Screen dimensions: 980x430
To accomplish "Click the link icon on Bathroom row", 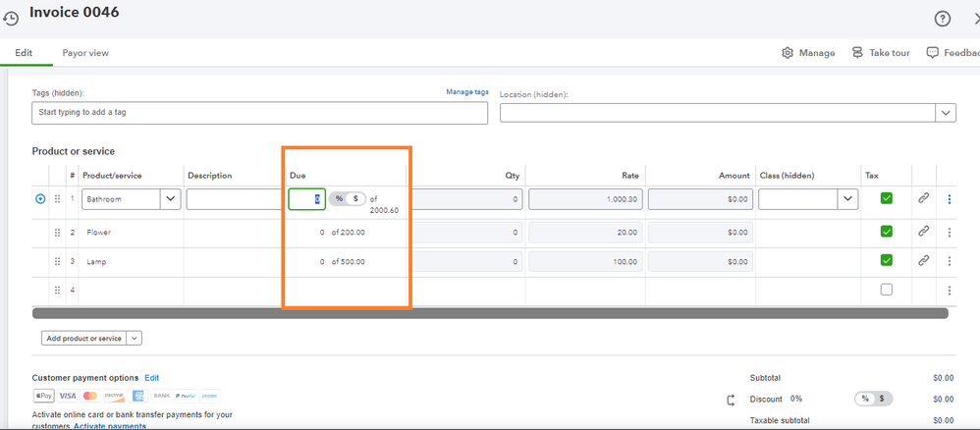I will (923, 198).
